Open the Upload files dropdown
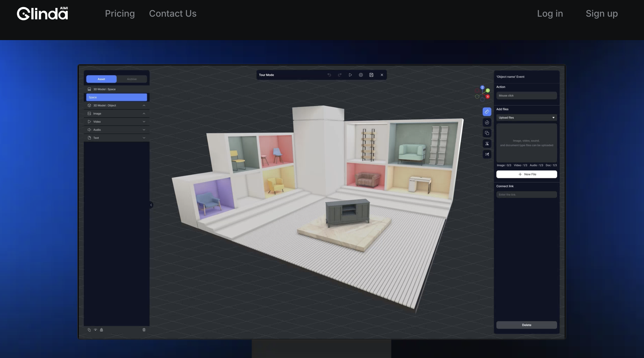This screenshot has height=358, width=644. click(526, 118)
